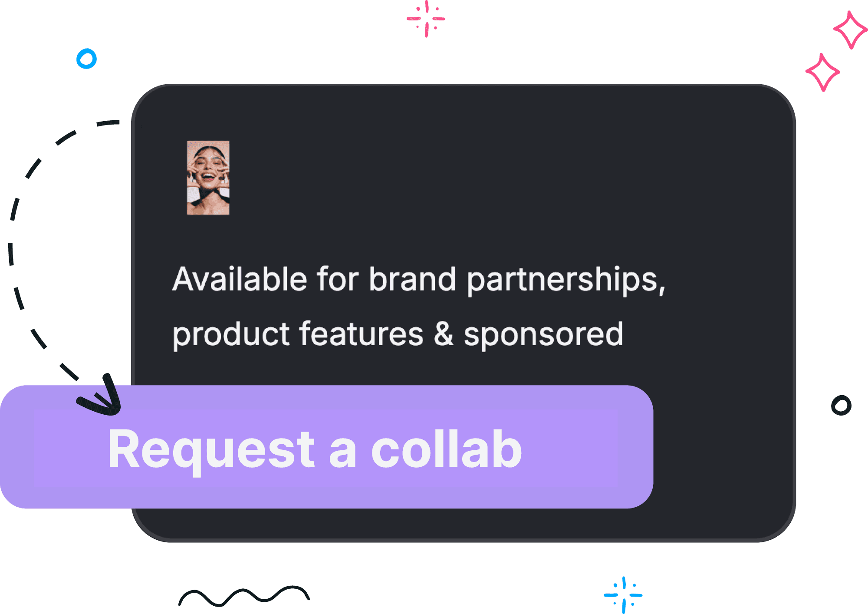Click the word Request on the purple button
The height and width of the screenshot is (614, 868).
tap(211, 452)
